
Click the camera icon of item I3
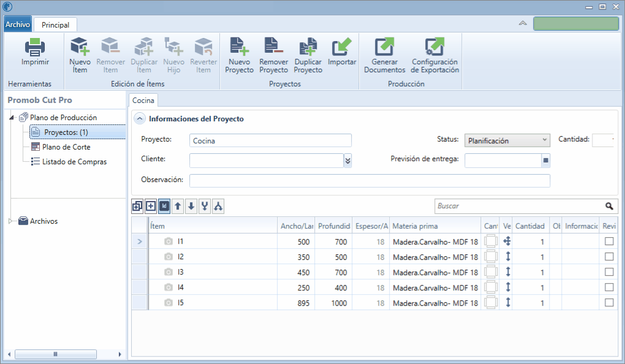(169, 272)
